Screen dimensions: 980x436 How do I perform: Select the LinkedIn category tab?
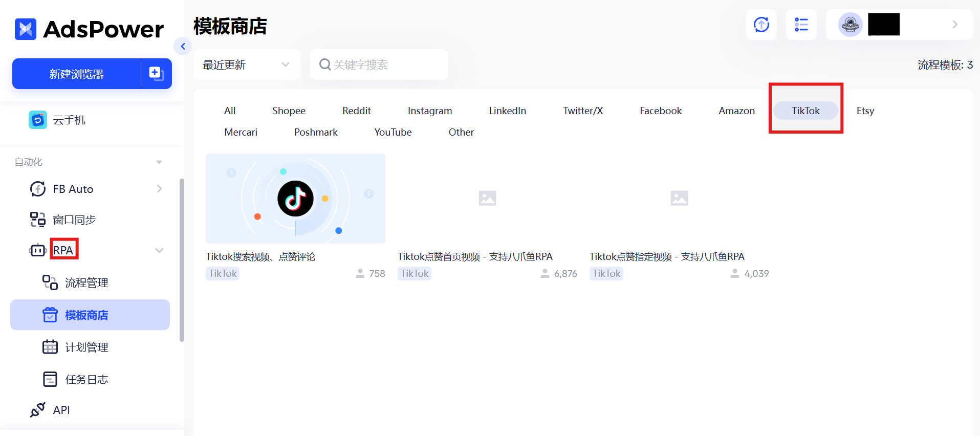click(508, 111)
